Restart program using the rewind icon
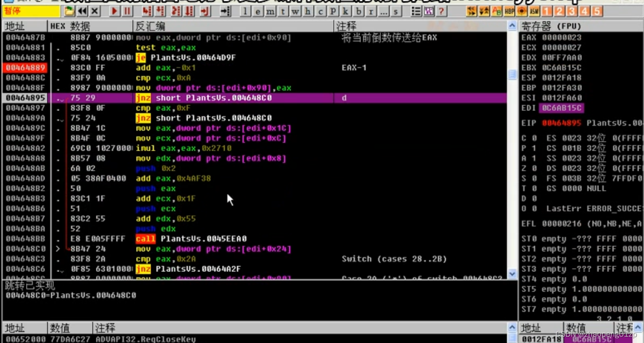Image resolution: width=644 pixels, height=343 pixels. [82, 11]
